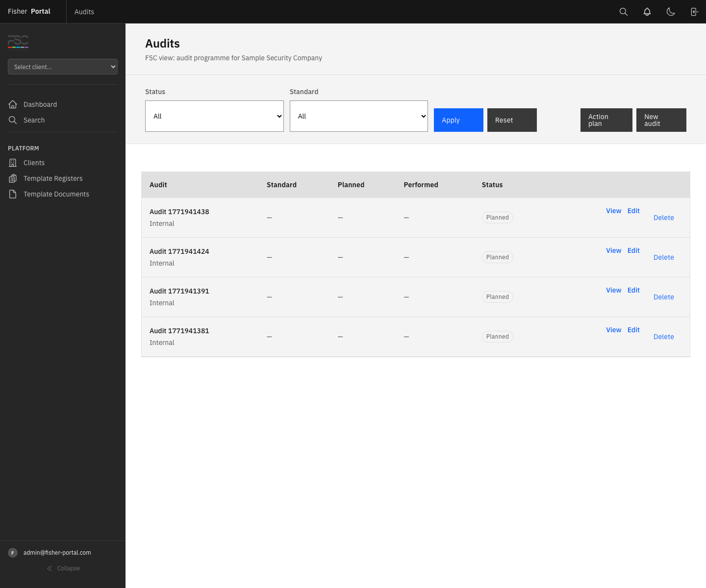Select the Dashboard home icon
The width and height of the screenshot is (706, 588).
(13, 104)
